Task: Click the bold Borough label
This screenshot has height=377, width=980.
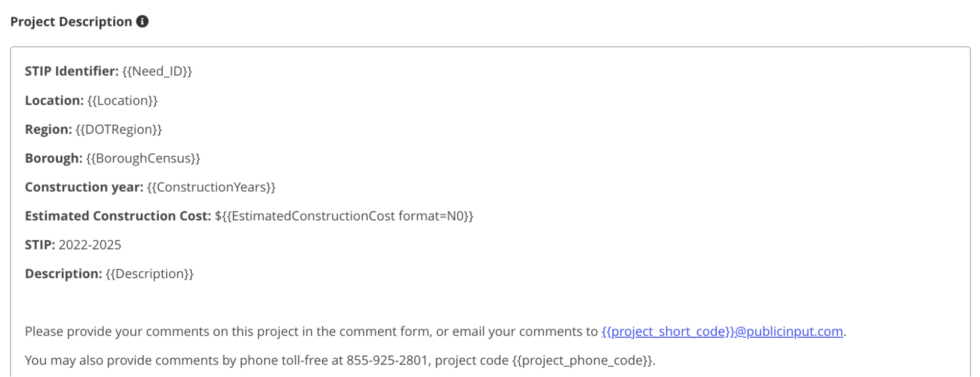Action: coord(53,159)
